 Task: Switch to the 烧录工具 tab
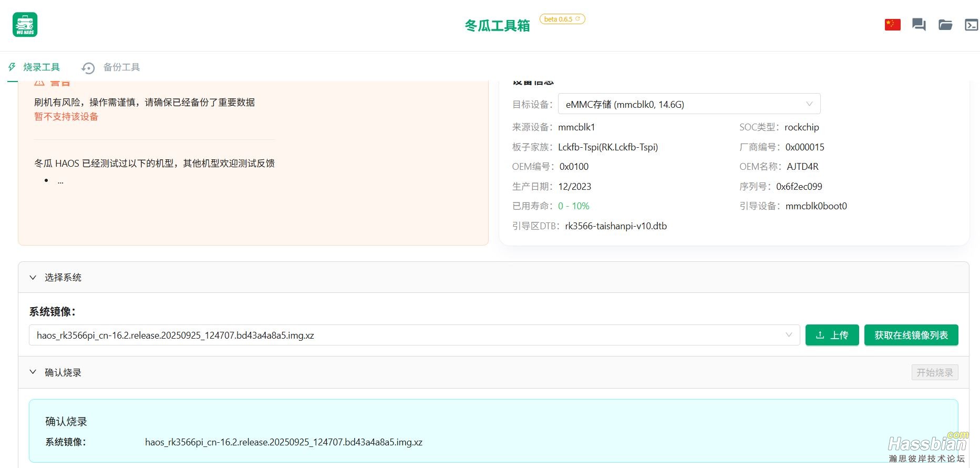point(42,67)
